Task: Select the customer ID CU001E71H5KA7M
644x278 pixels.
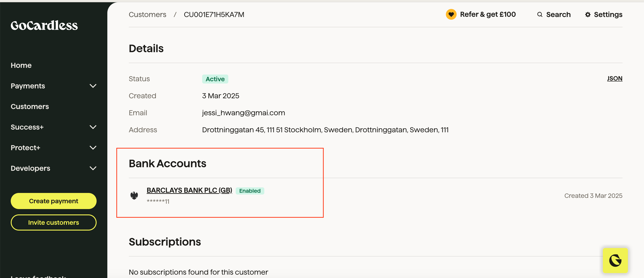Action: 214,15
